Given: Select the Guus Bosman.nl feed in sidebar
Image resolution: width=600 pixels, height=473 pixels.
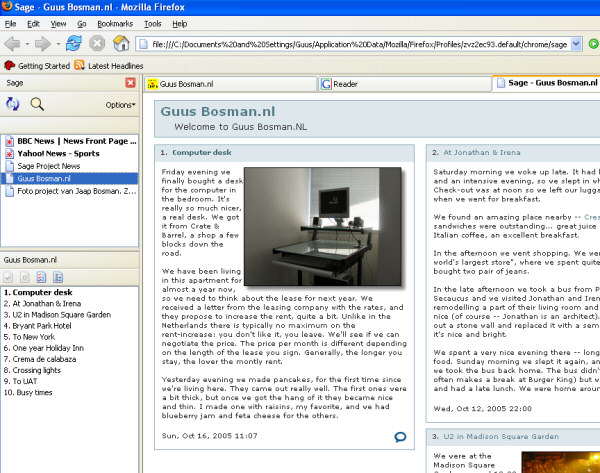Looking at the screenshot, I should pos(69,178).
